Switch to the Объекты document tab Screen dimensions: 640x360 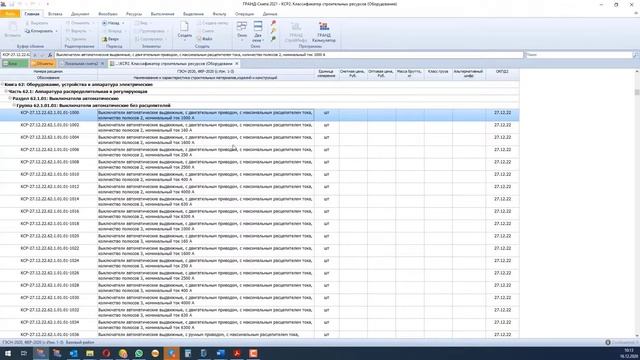[43, 64]
